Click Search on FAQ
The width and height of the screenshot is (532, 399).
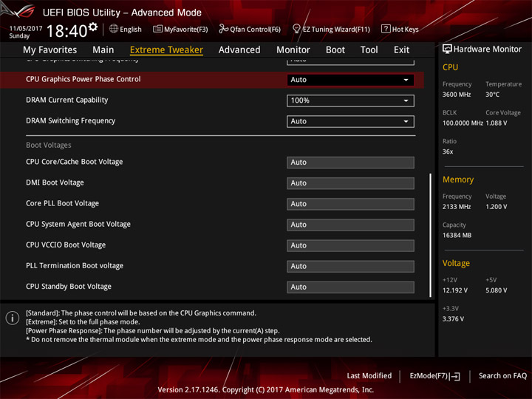point(502,375)
